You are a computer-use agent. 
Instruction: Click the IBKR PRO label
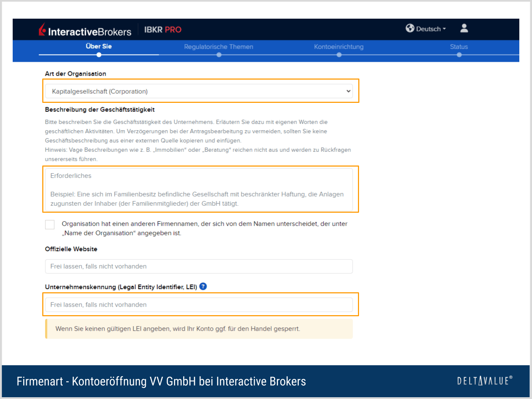coord(163,30)
